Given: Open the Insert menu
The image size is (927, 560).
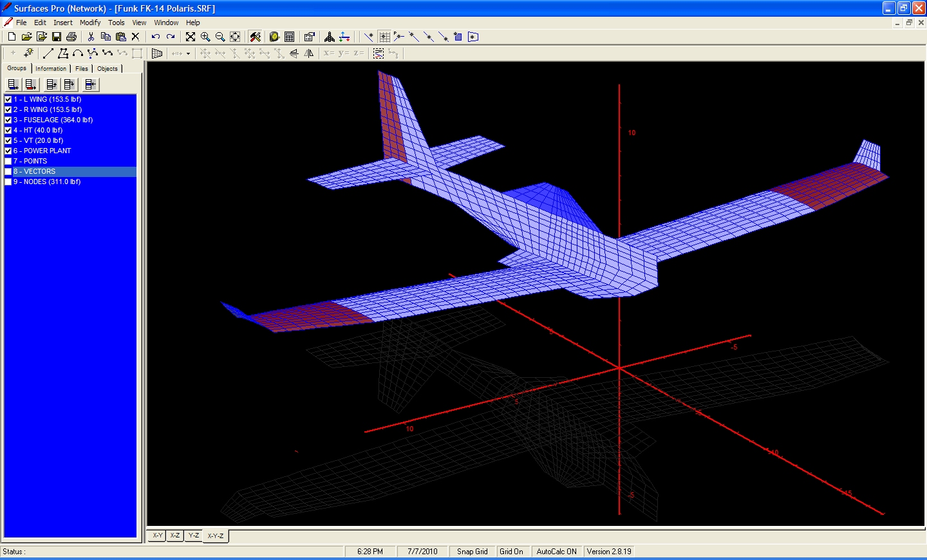Looking at the screenshot, I should [63, 23].
